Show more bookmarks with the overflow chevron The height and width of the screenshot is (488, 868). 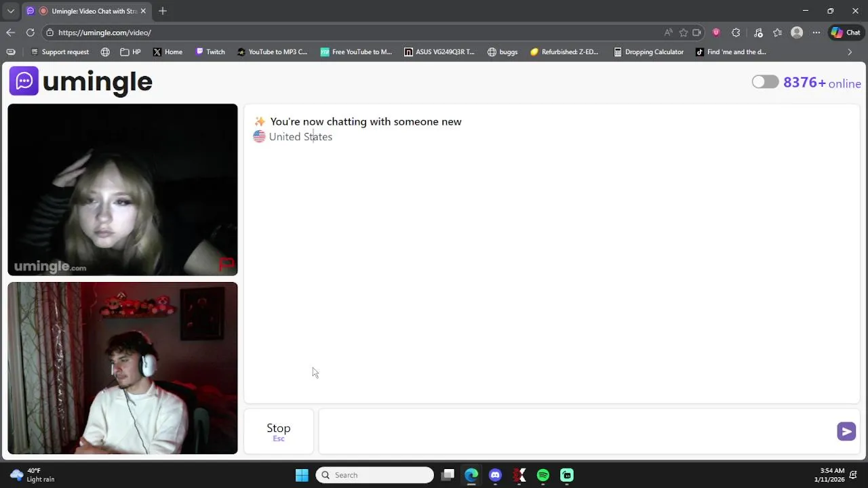click(850, 52)
